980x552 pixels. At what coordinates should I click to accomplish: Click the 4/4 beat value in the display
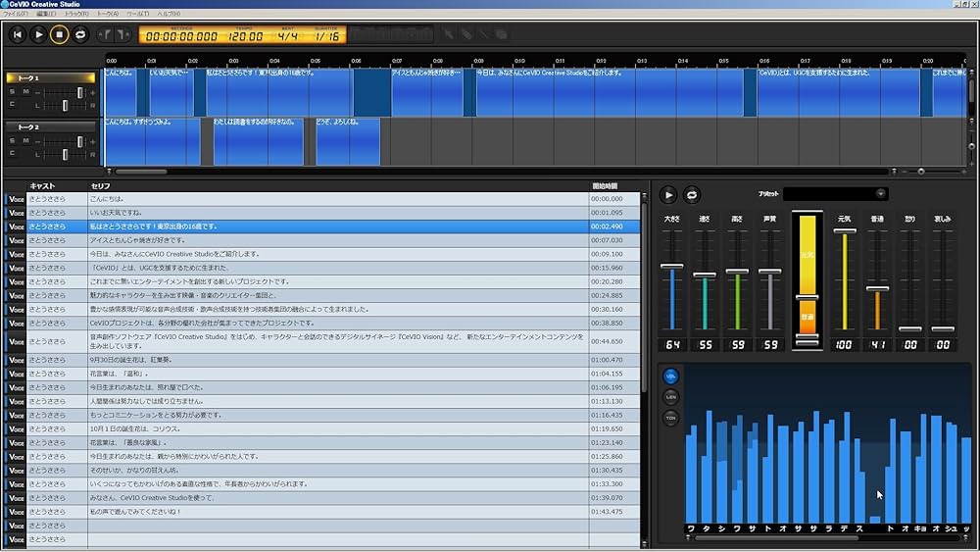click(x=287, y=35)
